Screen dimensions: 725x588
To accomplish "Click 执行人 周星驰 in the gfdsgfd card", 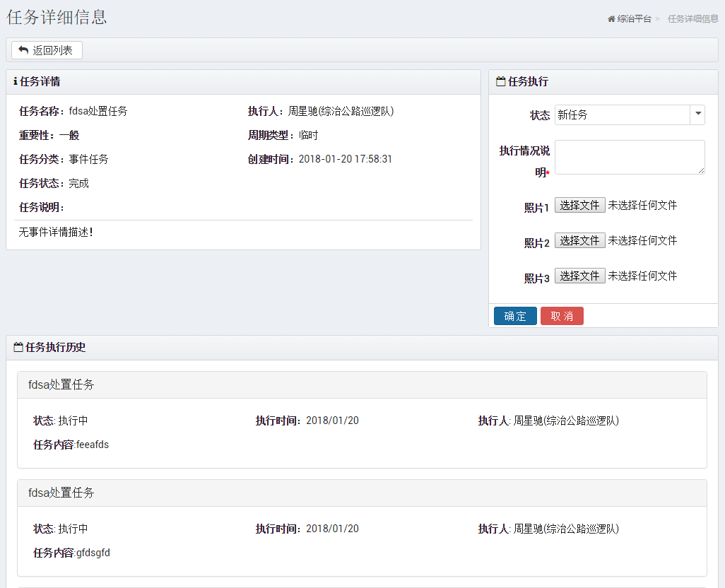I will (548, 529).
